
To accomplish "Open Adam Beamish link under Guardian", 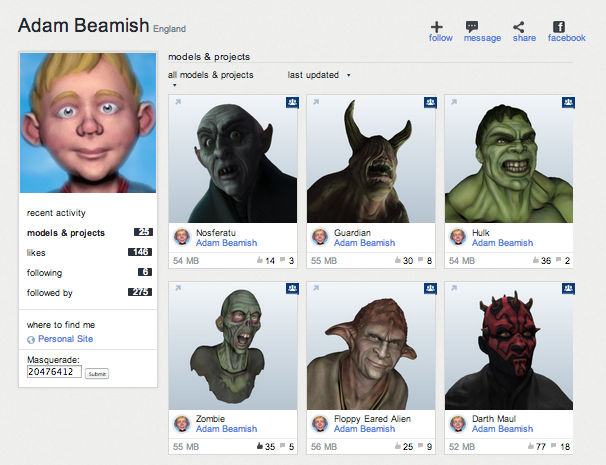I will [364, 243].
